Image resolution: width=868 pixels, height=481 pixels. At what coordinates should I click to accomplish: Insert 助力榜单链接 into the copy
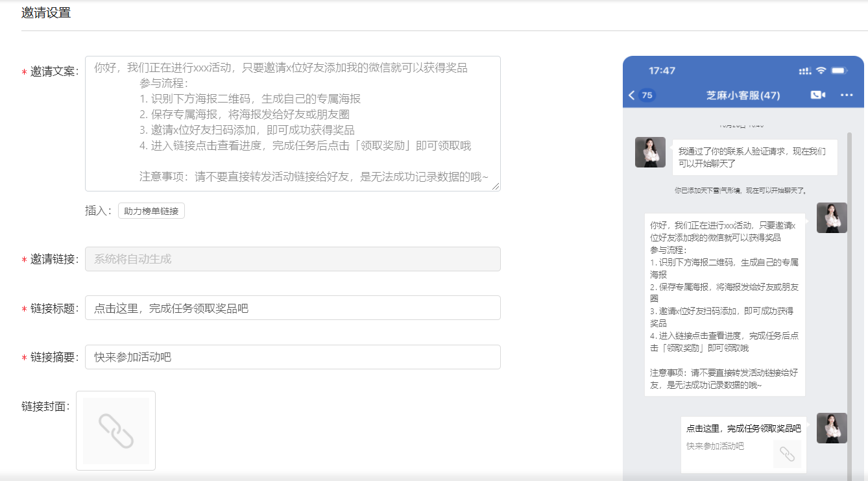click(x=151, y=211)
